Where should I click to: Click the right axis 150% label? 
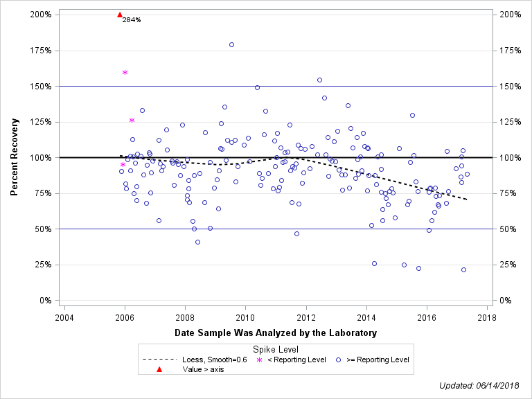[x=511, y=87]
